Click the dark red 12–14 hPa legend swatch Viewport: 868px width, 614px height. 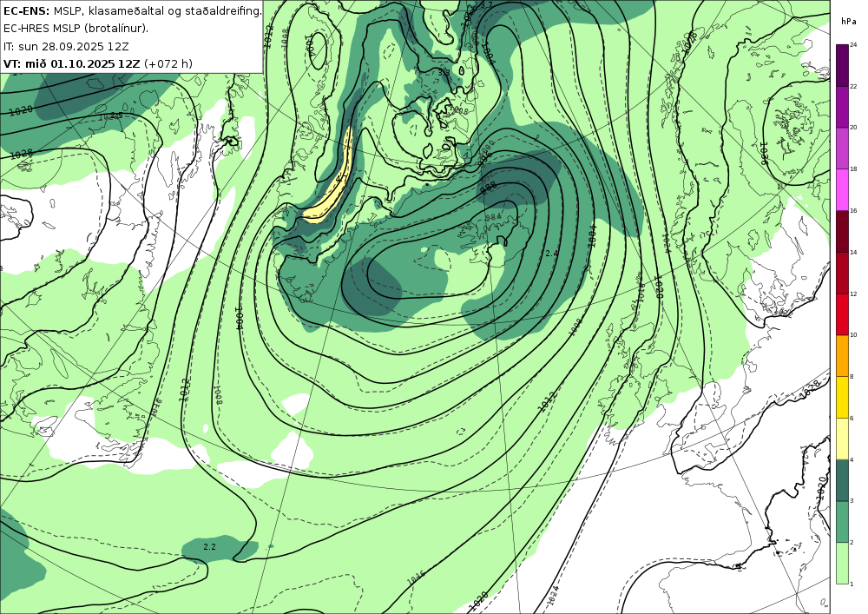(x=842, y=273)
